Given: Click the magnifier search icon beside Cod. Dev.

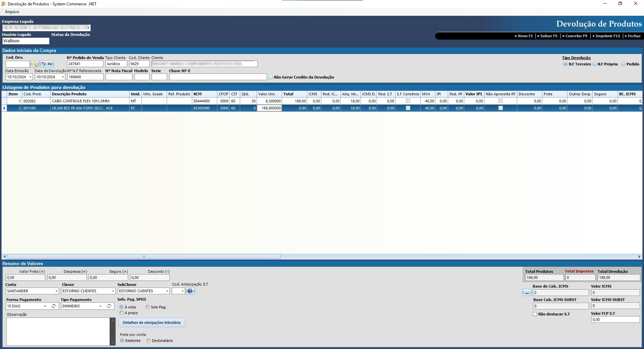Looking at the screenshot, I should tap(35, 64).
